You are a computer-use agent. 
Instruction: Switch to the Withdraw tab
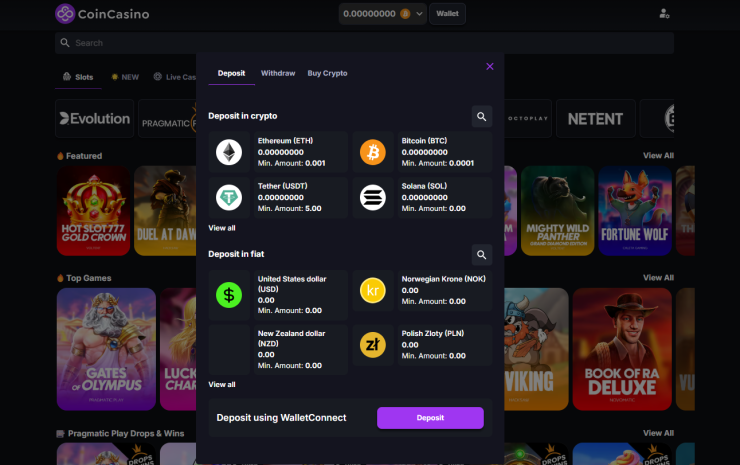pyautogui.click(x=278, y=74)
